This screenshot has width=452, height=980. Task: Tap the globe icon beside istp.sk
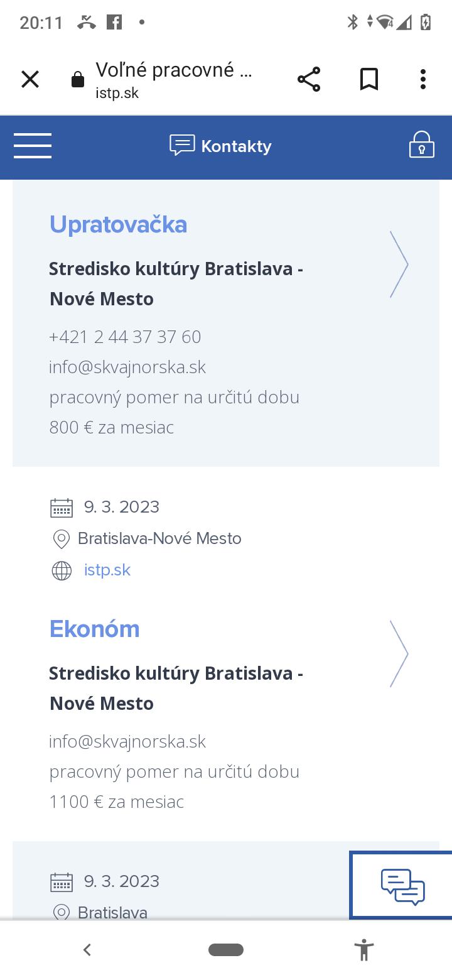coord(62,570)
